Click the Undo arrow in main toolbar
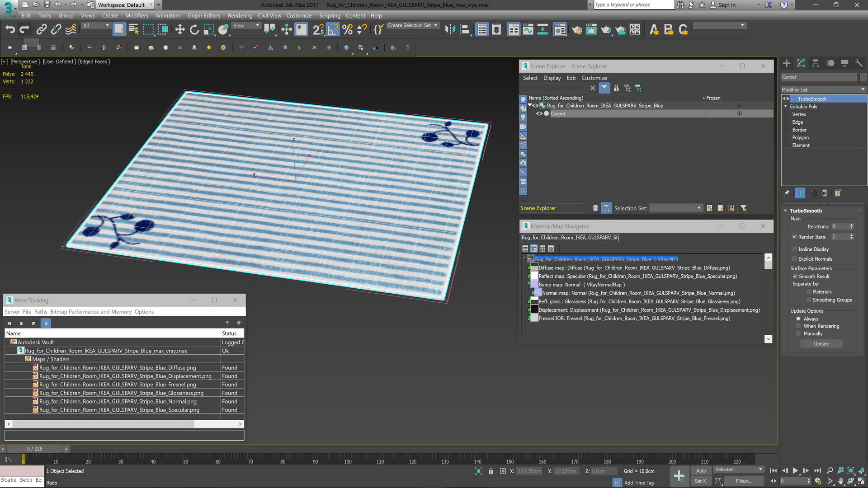Screen dimensions: 868x488 (10, 30)
